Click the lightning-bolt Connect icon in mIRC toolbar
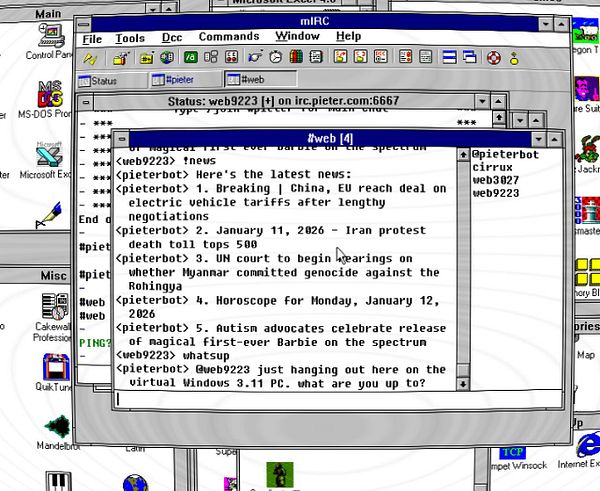 90,58
